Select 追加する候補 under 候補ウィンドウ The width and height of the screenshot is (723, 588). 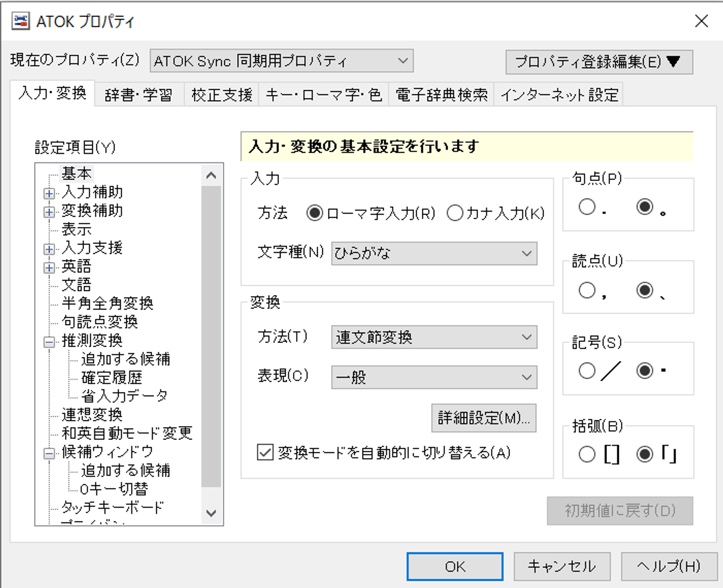(x=125, y=470)
